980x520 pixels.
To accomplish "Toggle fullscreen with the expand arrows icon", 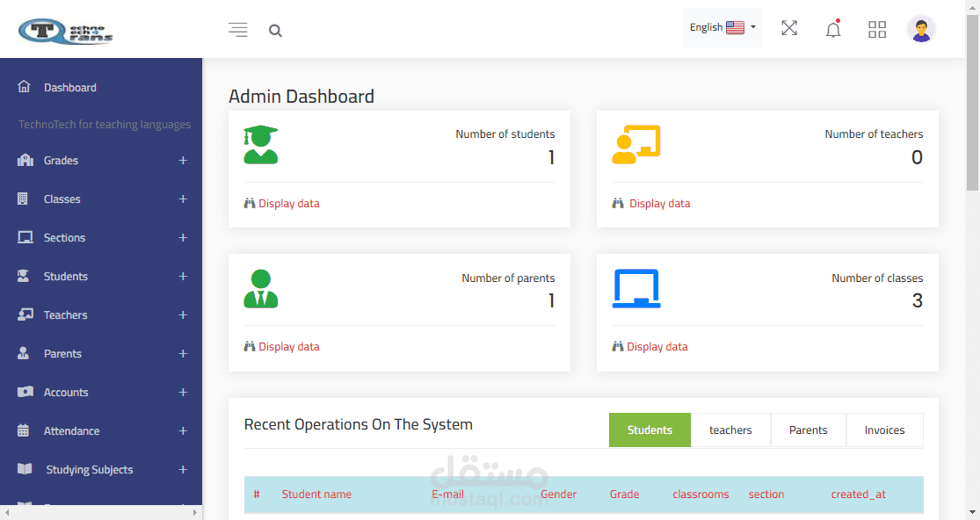I will [789, 28].
